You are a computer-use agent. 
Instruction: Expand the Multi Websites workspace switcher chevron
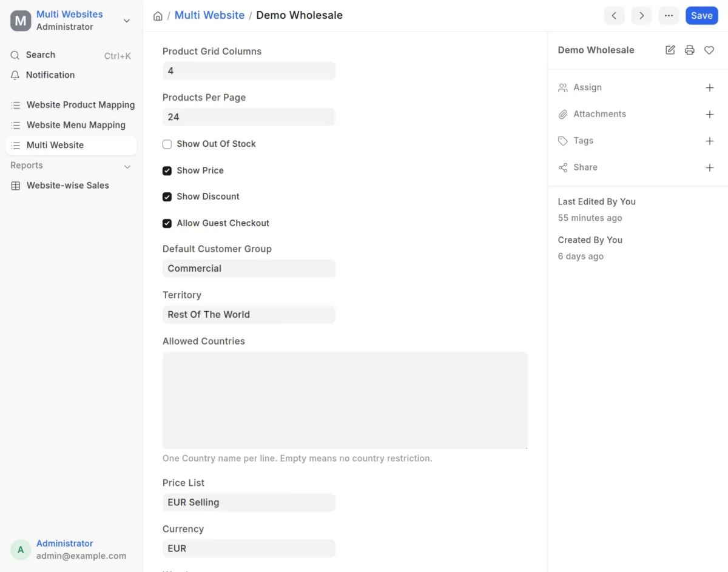127,21
